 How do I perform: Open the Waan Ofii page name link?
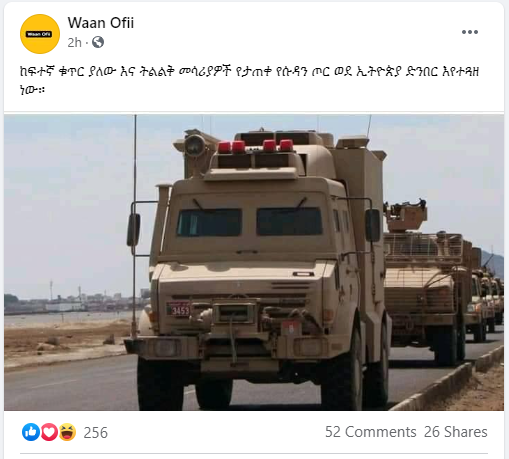[101, 23]
